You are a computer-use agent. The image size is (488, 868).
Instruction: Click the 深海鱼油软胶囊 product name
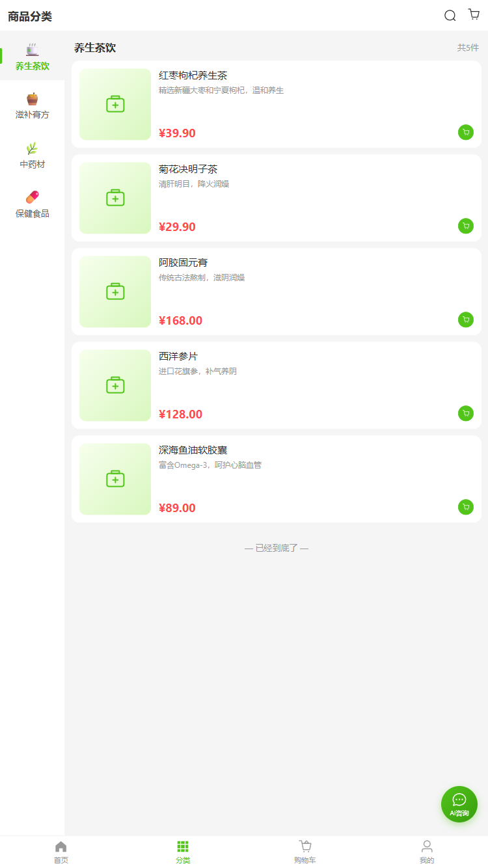[193, 450]
